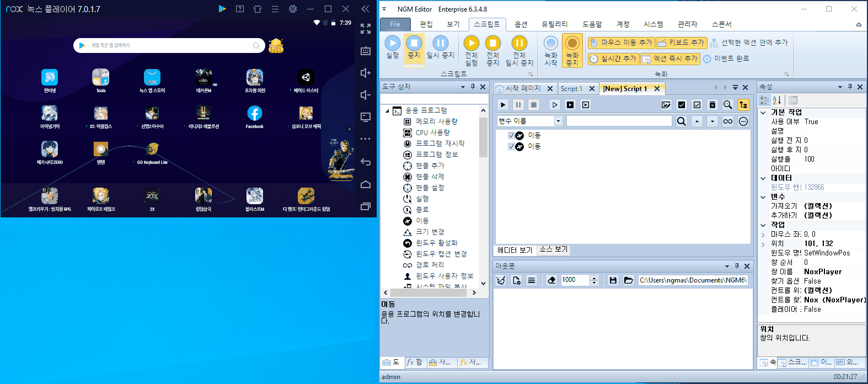
Task: Switch to the 옵션 ribbon tab
Action: pos(521,24)
